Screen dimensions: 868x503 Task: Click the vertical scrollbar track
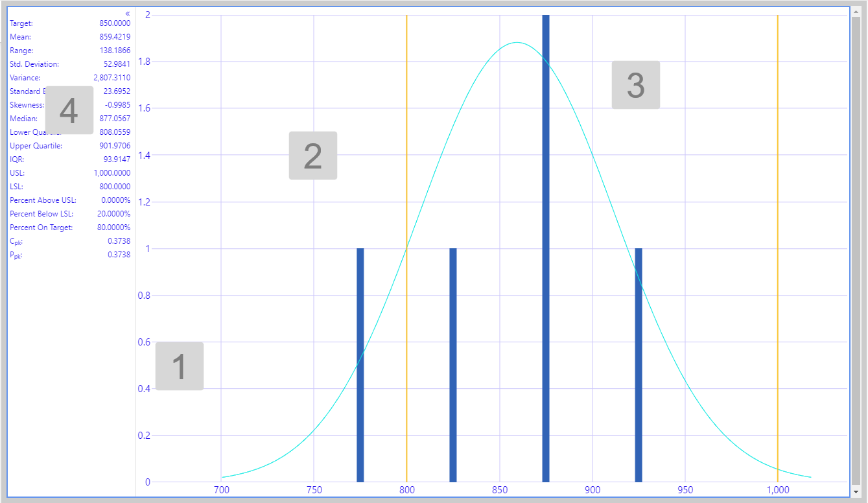[856, 259]
